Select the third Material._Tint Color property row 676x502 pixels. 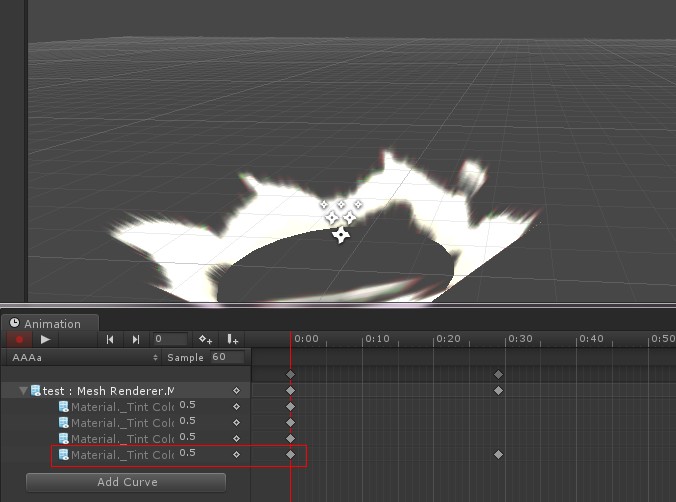click(x=125, y=439)
